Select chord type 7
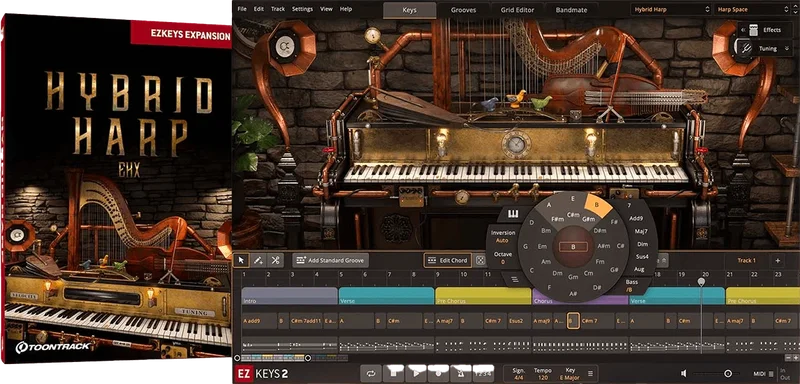Screen dimensions: 800x384 [629, 205]
